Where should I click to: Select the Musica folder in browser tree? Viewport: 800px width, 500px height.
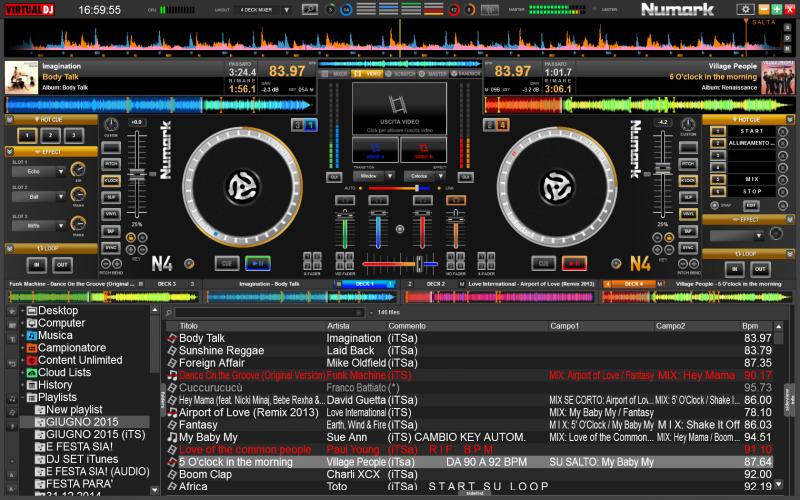pyautogui.click(x=55, y=335)
